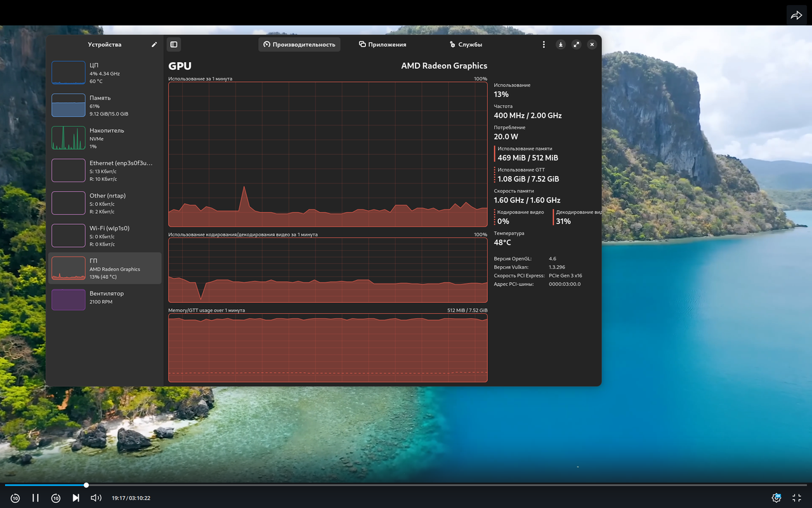Click the 400 MHz / 2.00 GHz frequency value
Screen dimensions: 812x508
coord(528,116)
